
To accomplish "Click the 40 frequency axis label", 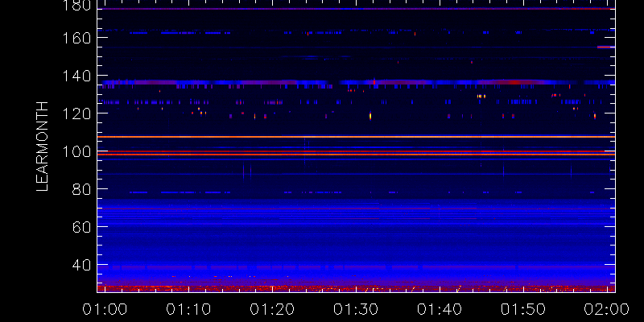I will [81, 266].
